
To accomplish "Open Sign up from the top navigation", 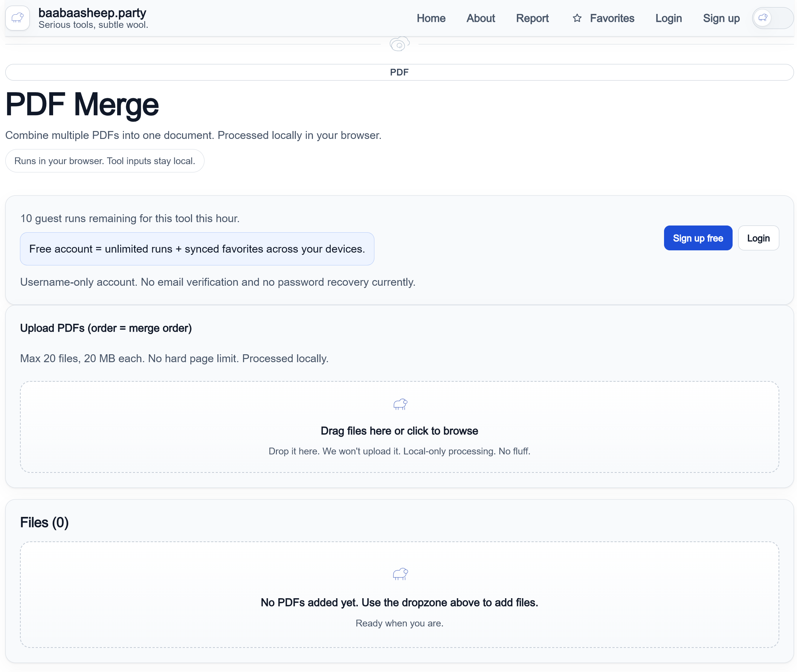I will [x=721, y=18].
